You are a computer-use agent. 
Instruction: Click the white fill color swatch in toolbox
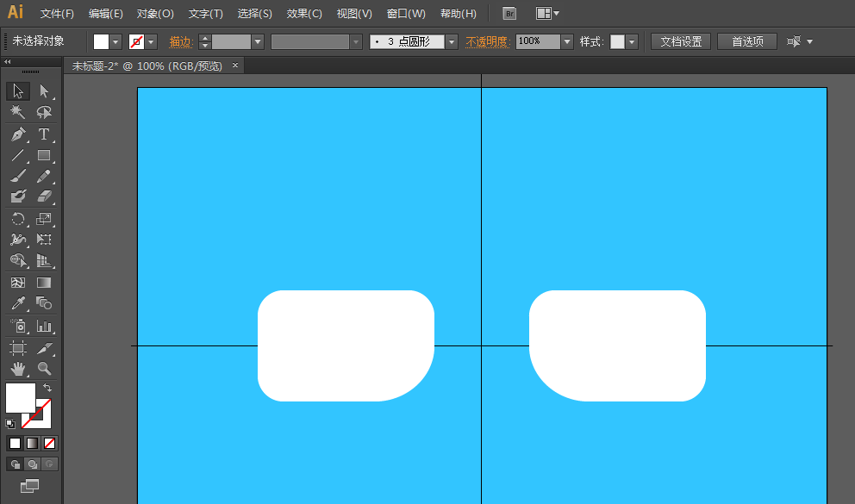[x=19, y=397]
